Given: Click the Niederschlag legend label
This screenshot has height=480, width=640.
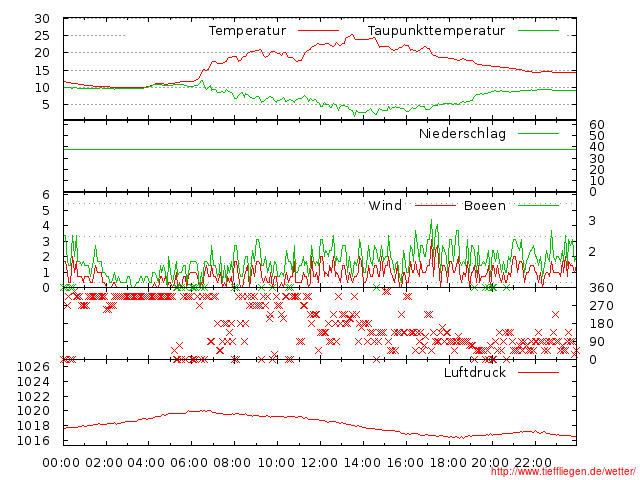Looking at the screenshot, I should click(x=462, y=133).
